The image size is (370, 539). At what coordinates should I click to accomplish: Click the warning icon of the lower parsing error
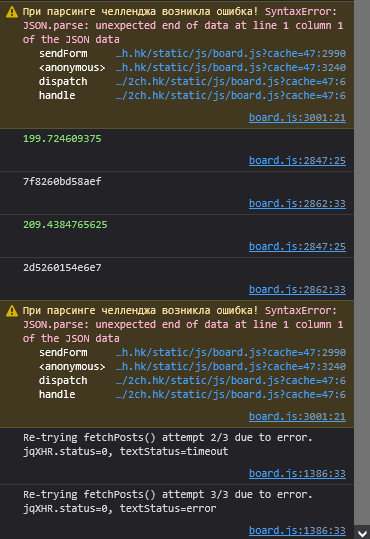point(12,311)
